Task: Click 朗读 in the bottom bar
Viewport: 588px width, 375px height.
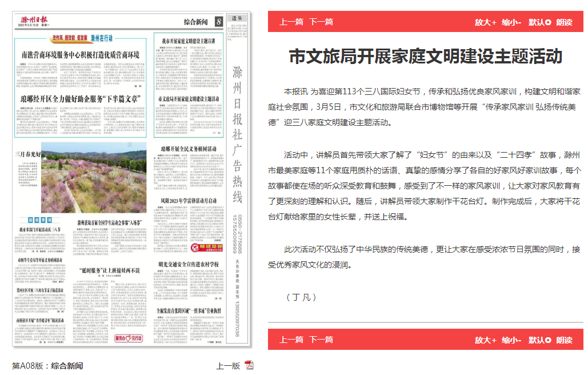Action: point(564,340)
